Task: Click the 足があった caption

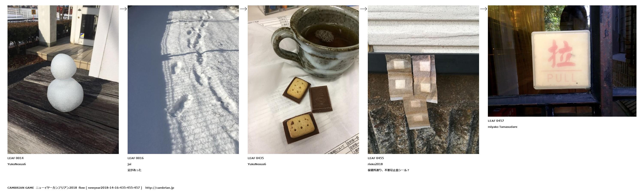Action: click(134, 170)
